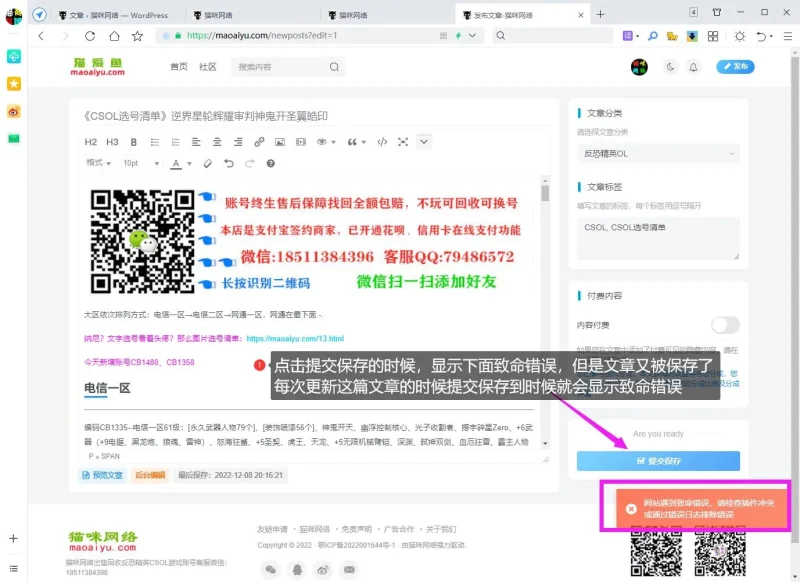Open browser extensions grid icon
Screen dimensions: 800x582
tap(713, 36)
